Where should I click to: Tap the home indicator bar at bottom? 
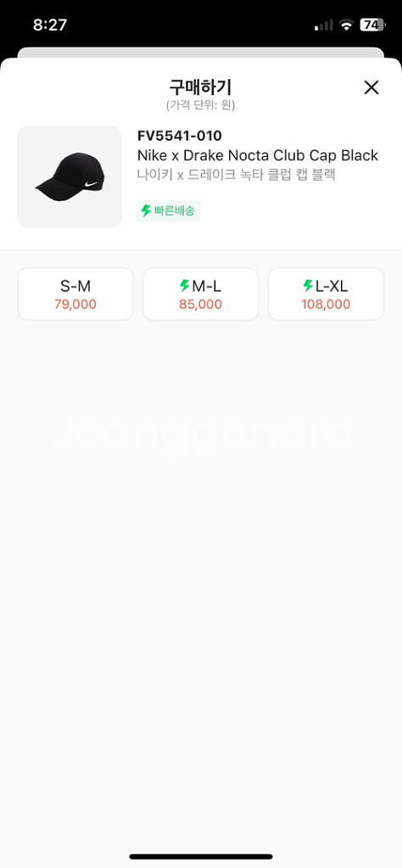(201, 856)
